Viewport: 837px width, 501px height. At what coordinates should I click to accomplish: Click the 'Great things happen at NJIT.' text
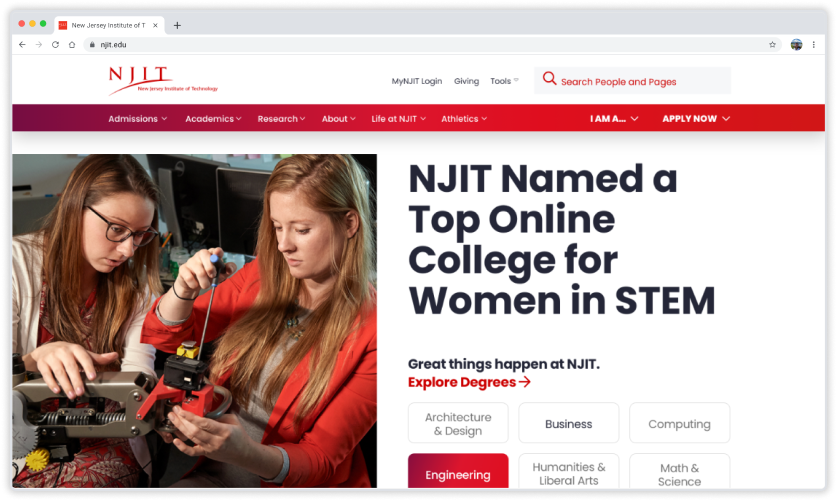click(503, 364)
